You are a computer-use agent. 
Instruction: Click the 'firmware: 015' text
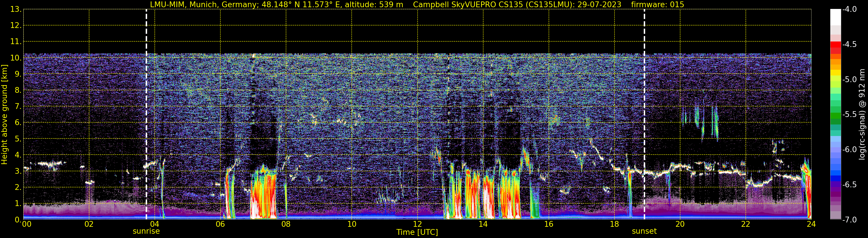(x=657, y=5)
